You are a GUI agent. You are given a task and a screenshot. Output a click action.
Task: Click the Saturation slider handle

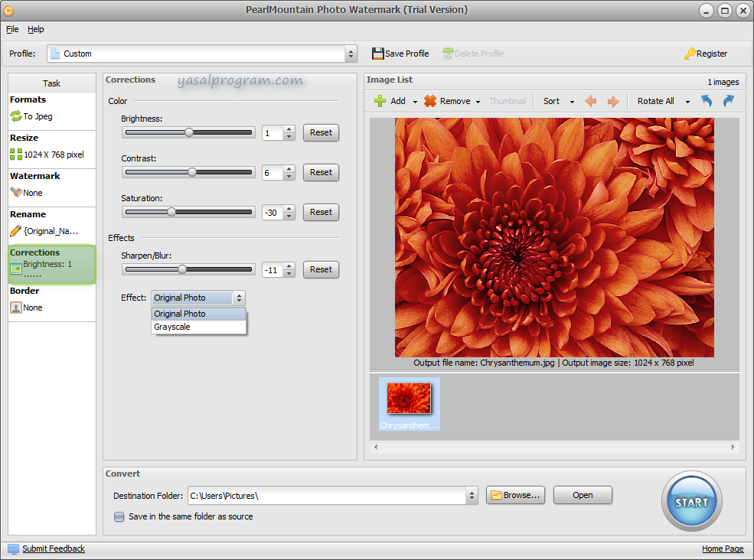pyautogui.click(x=171, y=212)
